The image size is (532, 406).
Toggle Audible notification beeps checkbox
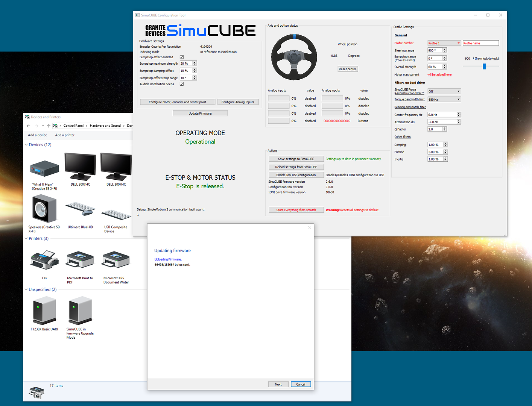click(182, 84)
